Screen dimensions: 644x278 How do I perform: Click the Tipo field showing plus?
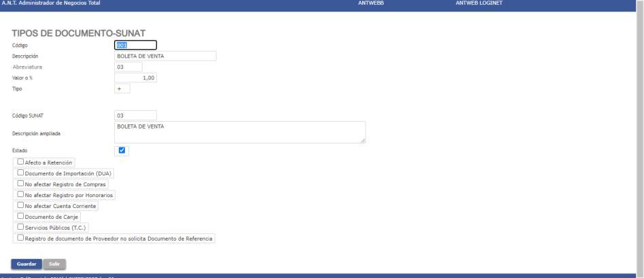(x=122, y=88)
